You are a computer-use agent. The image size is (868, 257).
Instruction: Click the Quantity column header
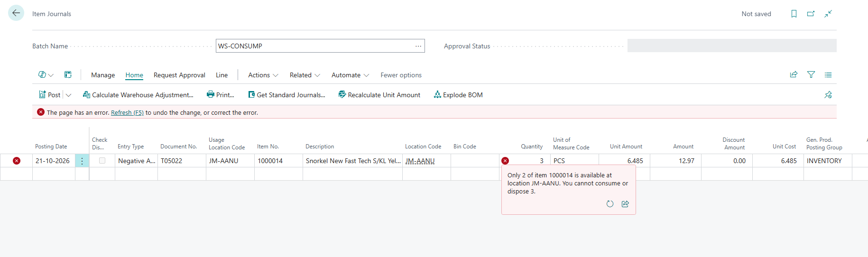532,147
